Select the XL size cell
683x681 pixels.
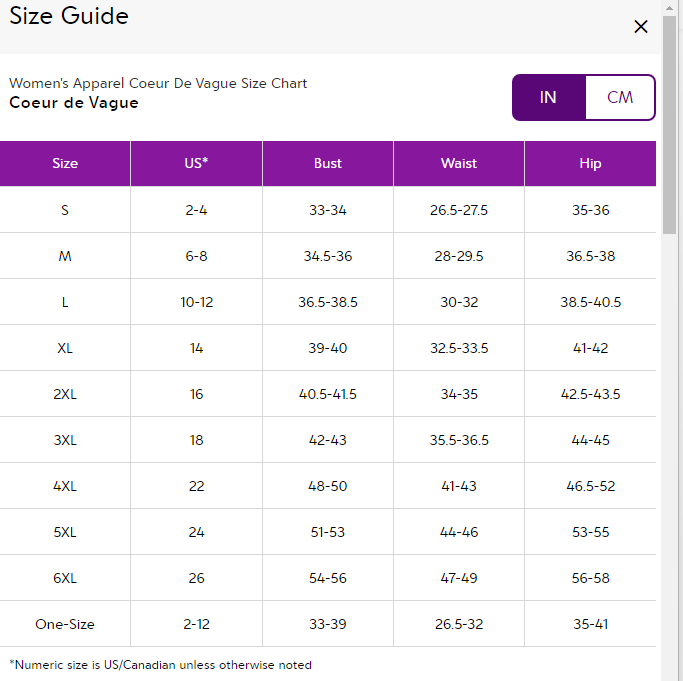[65, 348]
